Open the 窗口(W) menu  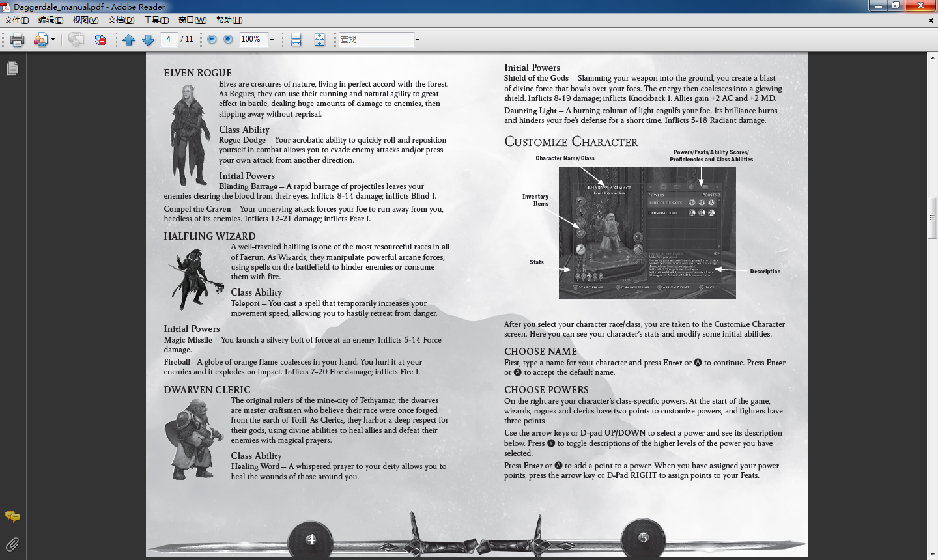click(x=192, y=20)
